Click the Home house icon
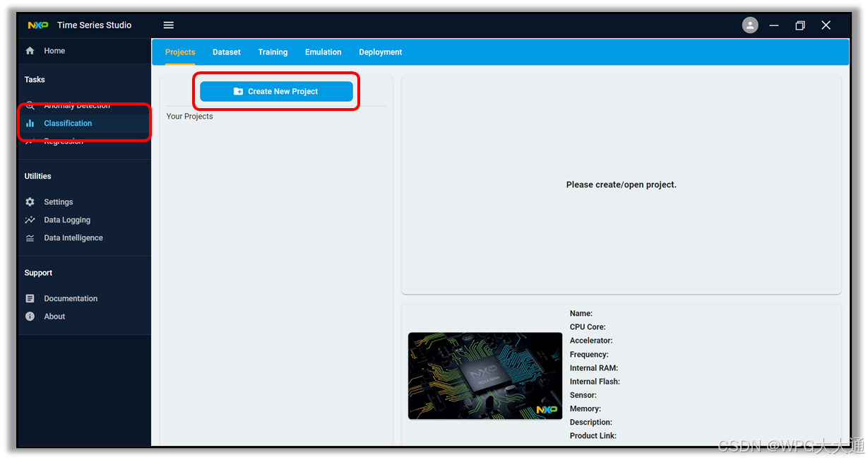The image size is (868, 460). coord(30,51)
